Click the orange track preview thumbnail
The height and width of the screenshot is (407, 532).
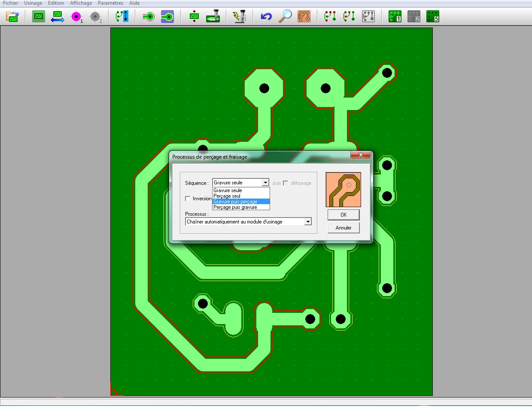coord(344,190)
